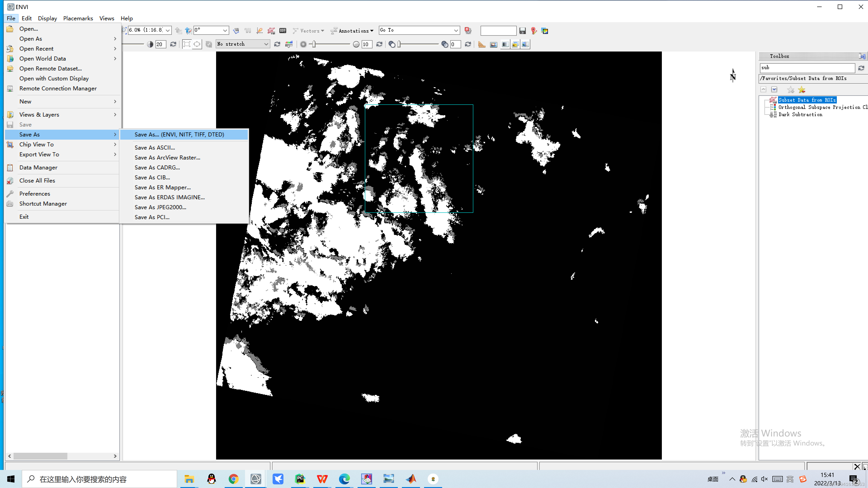Open the zoom percentage dropdown

[x=167, y=30]
